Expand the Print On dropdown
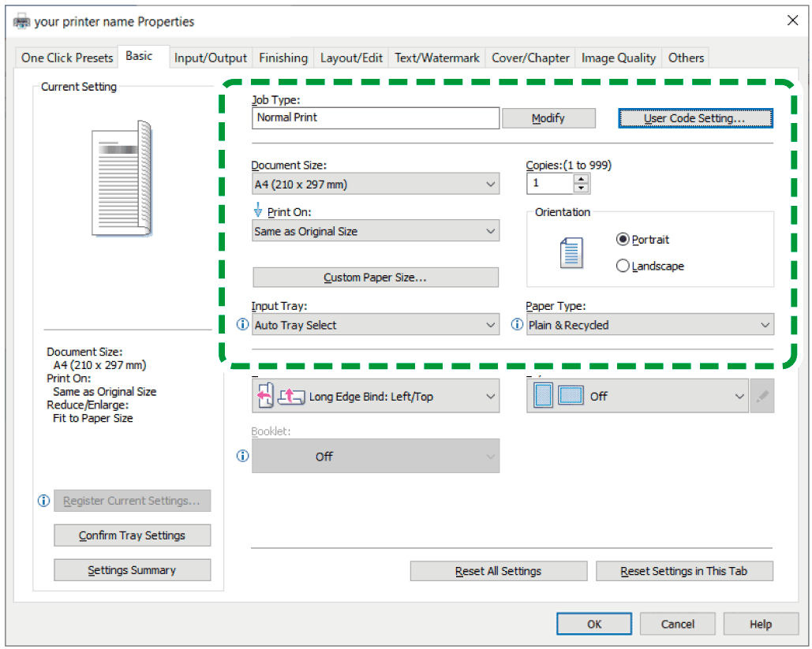The height and width of the screenshot is (649, 812). pyautogui.click(x=376, y=232)
